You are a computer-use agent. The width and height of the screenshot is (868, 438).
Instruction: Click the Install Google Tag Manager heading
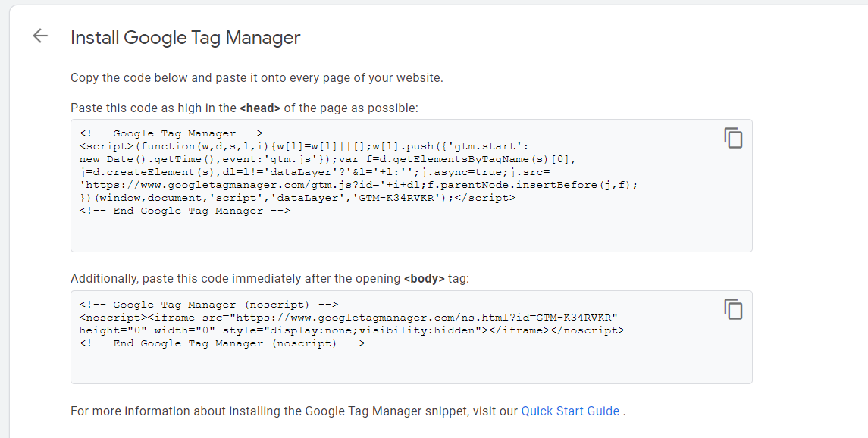(x=185, y=37)
